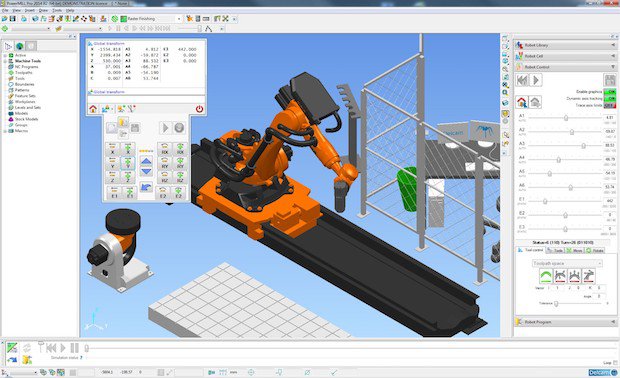Expand the Robot Library section
This screenshot has height=378, width=620.
pos(565,45)
